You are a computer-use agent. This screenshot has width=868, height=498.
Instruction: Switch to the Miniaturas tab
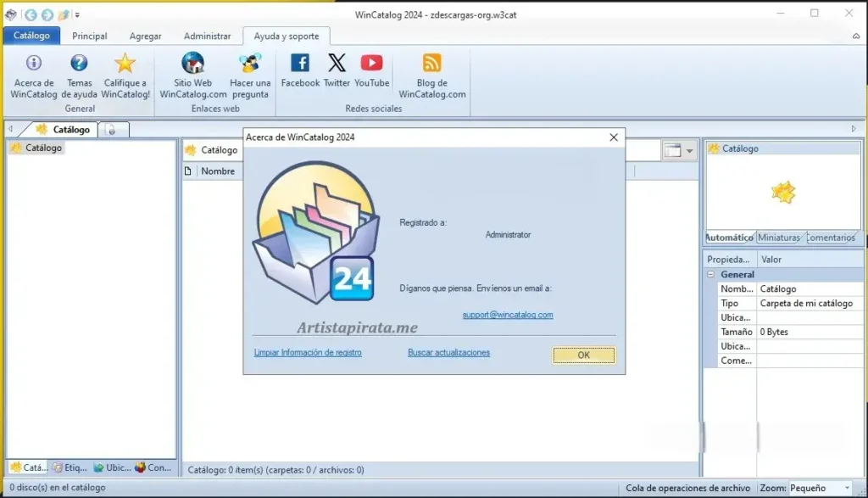[x=779, y=238]
